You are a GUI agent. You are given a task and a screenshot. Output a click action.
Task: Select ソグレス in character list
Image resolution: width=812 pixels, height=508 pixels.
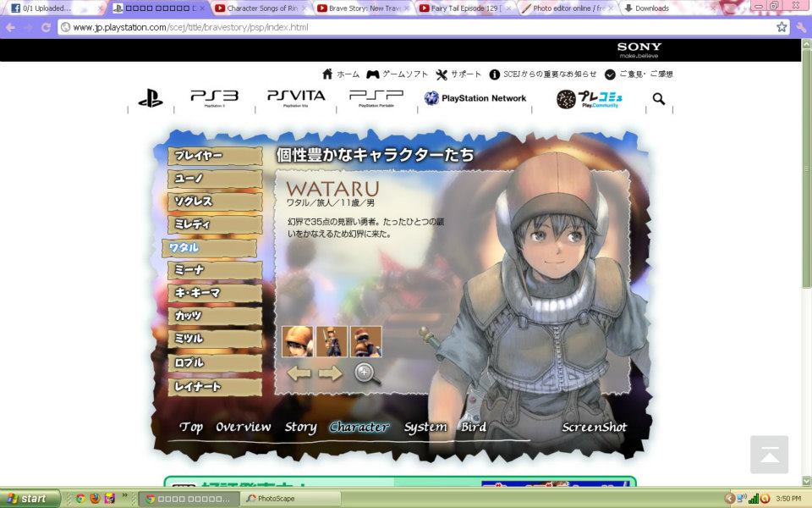[x=215, y=202]
